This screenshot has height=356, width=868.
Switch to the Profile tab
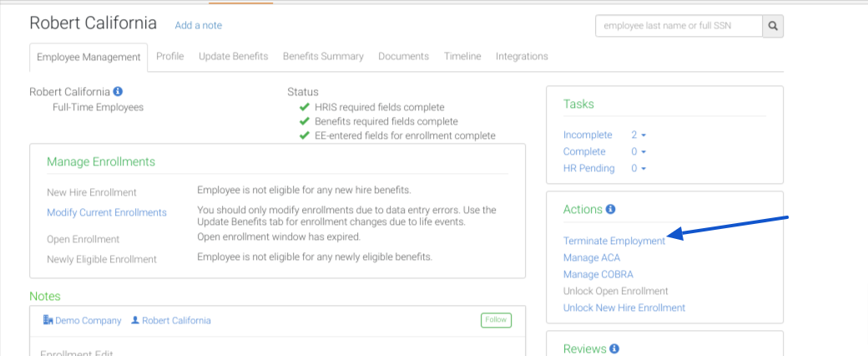[169, 56]
